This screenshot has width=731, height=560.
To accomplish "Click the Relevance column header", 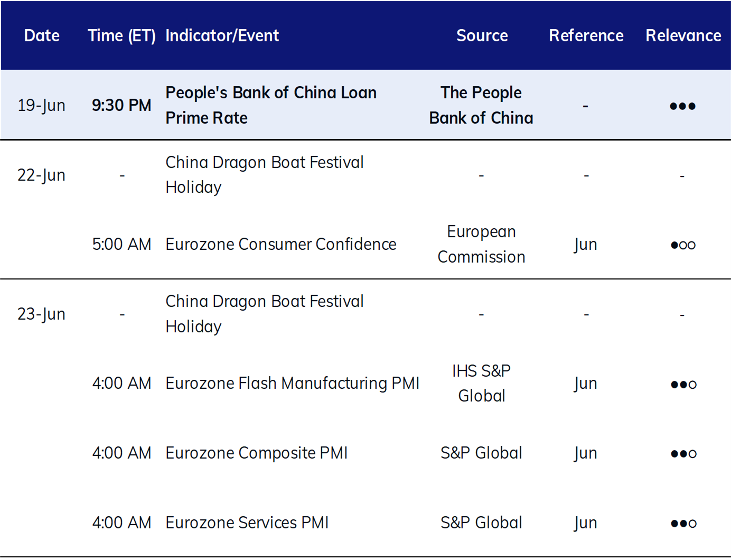I will 683,35.
